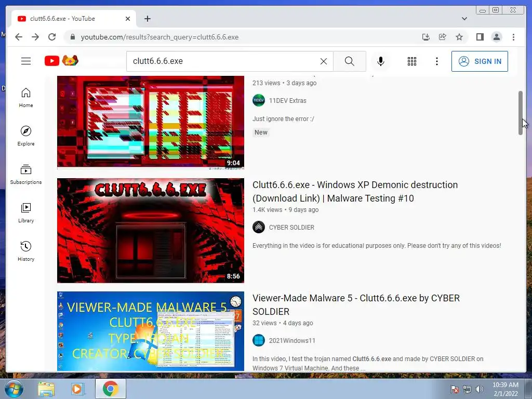Open Explore in the sidebar
Image resolution: width=532 pixels, height=399 pixels.
[x=26, y=136]
